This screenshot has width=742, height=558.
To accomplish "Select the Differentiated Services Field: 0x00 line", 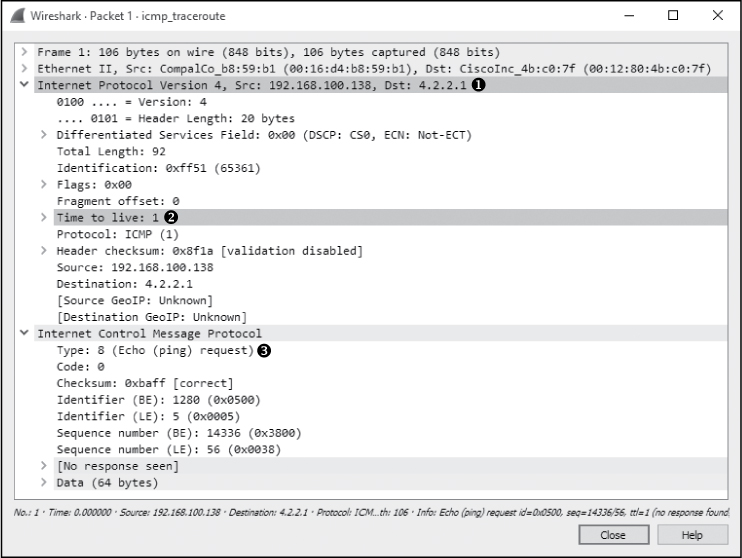I will (x=390, y=135).
